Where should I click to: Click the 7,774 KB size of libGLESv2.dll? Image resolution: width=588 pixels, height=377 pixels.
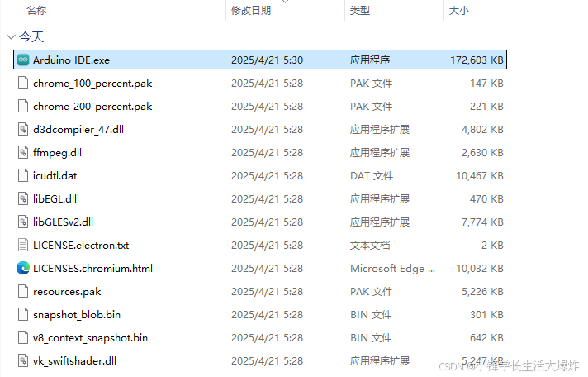482,222
